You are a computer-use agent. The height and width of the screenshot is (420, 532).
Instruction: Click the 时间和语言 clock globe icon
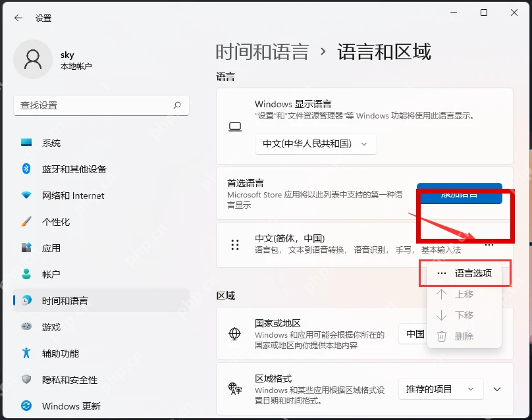pyautogui.click(x=26, y=300)
